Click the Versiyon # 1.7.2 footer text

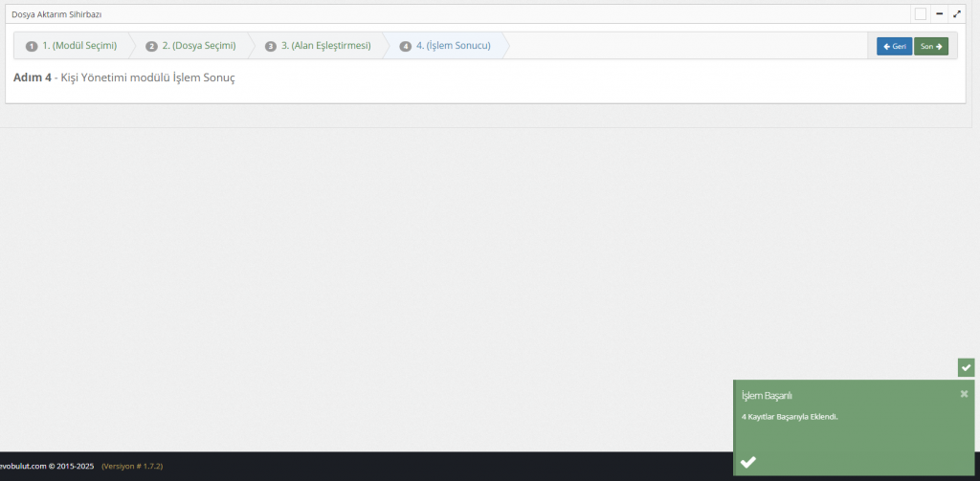(x=132, y=466)
